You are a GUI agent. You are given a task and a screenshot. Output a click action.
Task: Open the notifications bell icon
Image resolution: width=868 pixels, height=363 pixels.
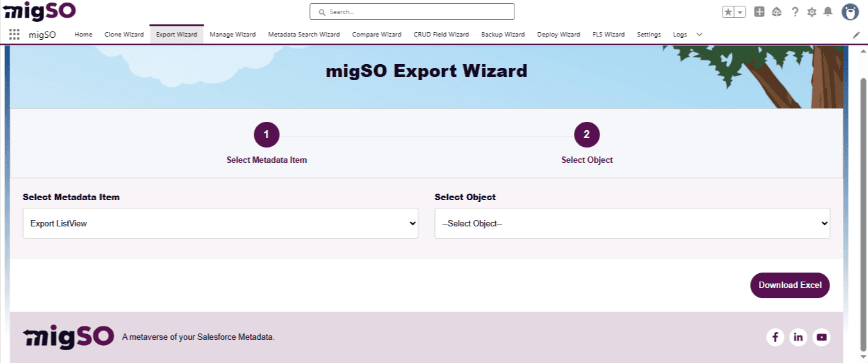coord(828,12)
